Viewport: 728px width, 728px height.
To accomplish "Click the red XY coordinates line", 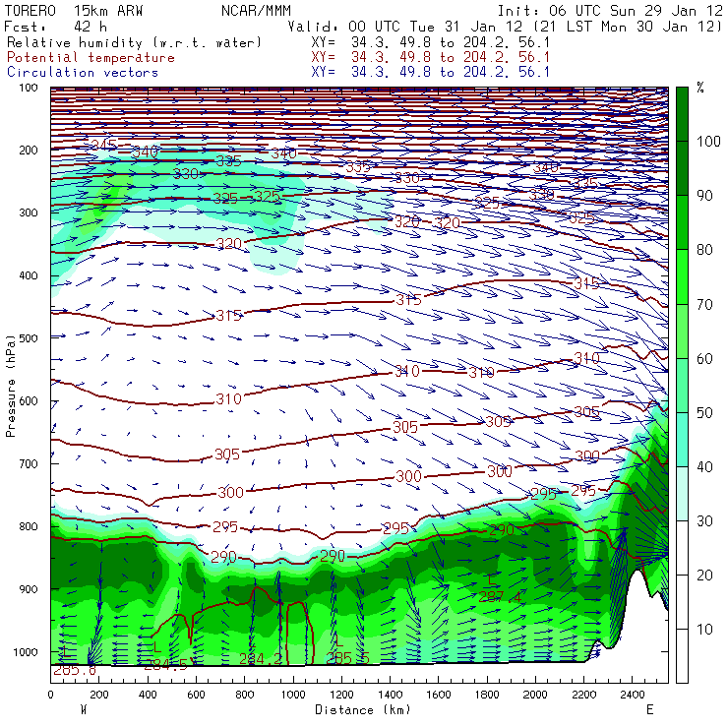I will [x=430, y=57].
